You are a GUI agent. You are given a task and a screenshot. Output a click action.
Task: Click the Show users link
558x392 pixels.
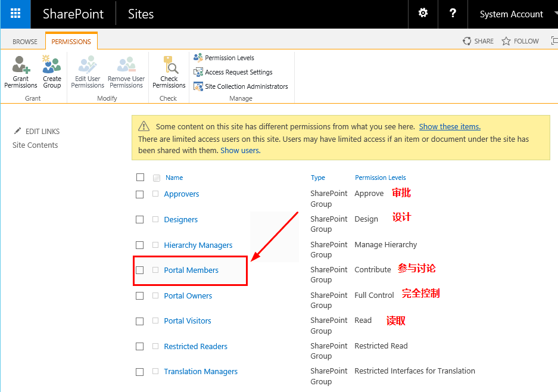[x=240, y=150]
